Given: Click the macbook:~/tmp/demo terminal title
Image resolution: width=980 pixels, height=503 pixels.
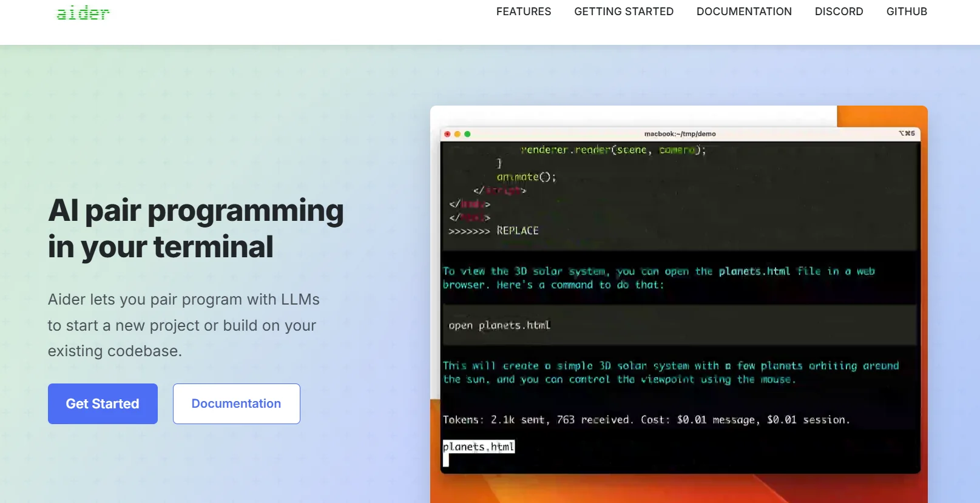Looking at the screenshot, I should pyautogui.click(x=680, y=134).
